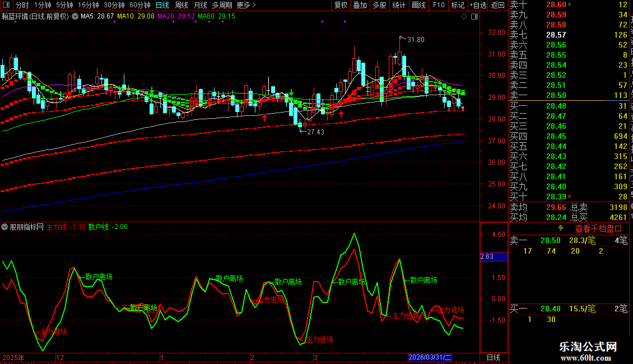Click the 返回 back button

(498, 5)
